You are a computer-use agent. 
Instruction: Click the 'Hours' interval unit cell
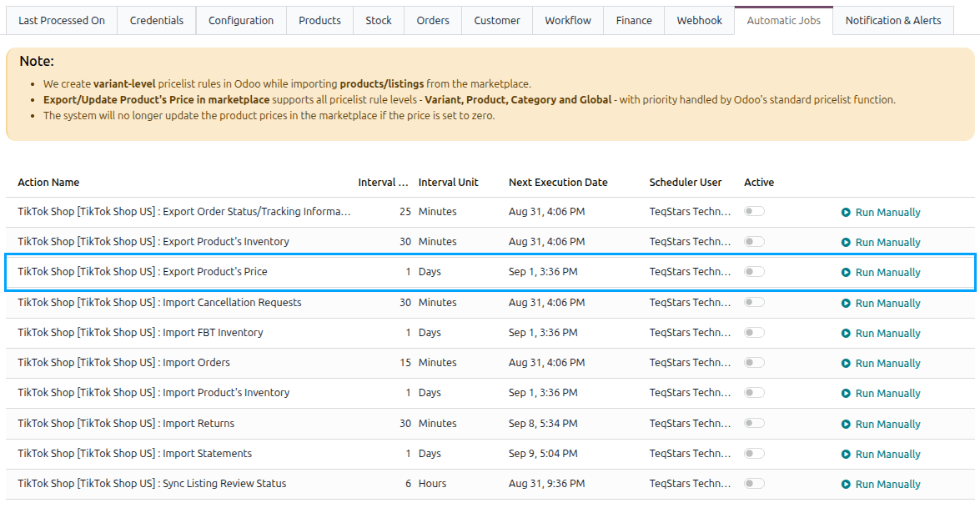[x=433, y=483]
